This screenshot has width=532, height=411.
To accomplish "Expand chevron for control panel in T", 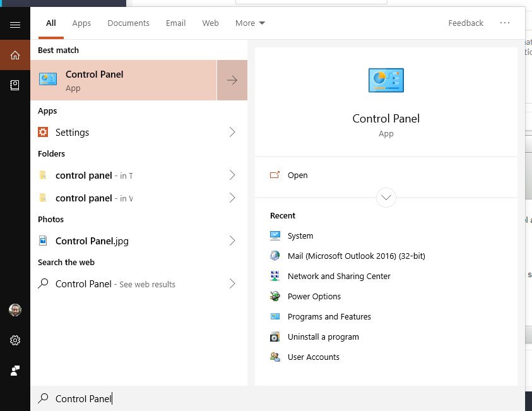I will [232, 175].
